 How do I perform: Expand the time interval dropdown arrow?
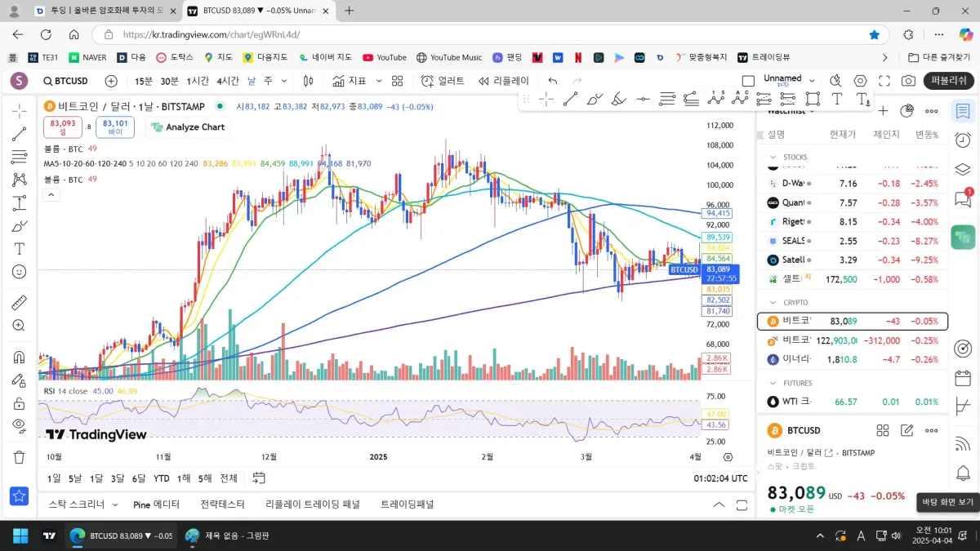click(285, 81)
